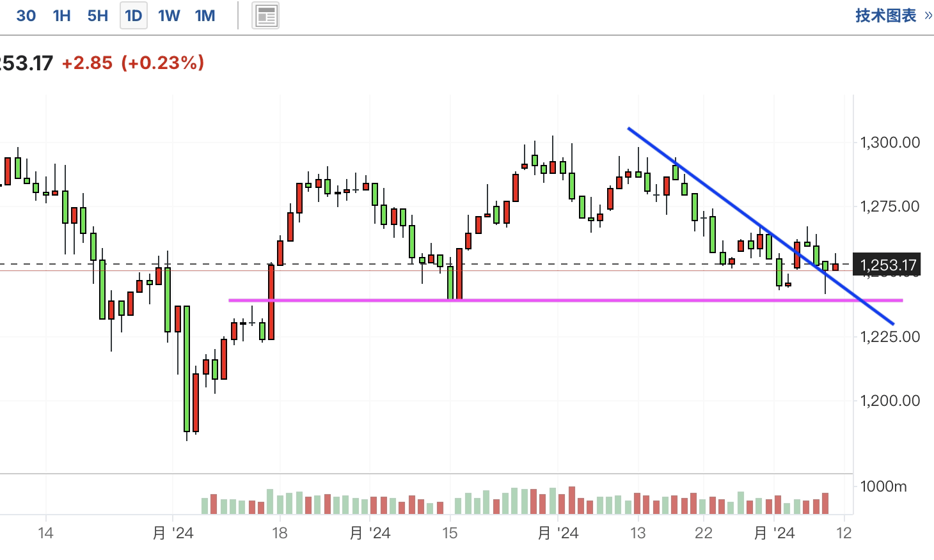Click the 22 date axis label
The height and width of the screenshot is (560, 934).
coord(704,533)
